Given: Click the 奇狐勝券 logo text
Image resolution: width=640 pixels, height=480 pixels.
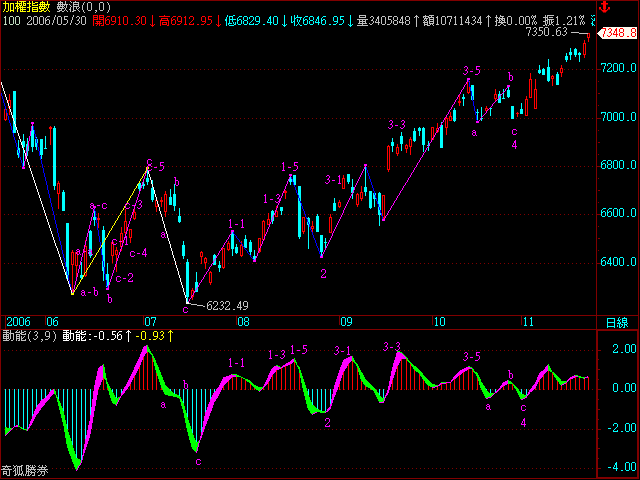Looking at the screenshot, I should (26, 470).
